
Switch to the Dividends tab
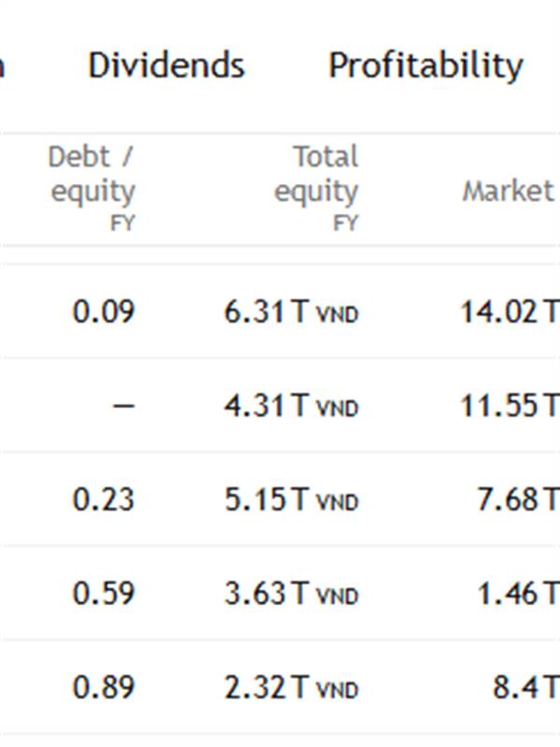tap(166, 65)
